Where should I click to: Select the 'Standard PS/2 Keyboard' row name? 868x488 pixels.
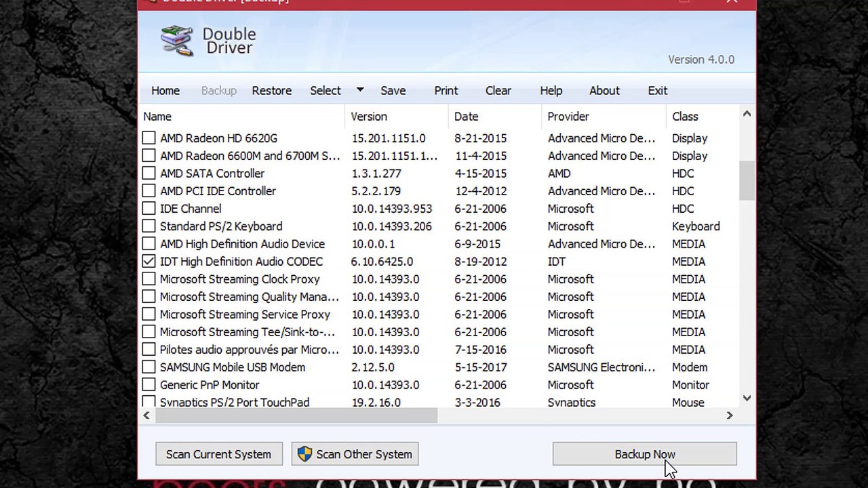[x=221, y=226]
